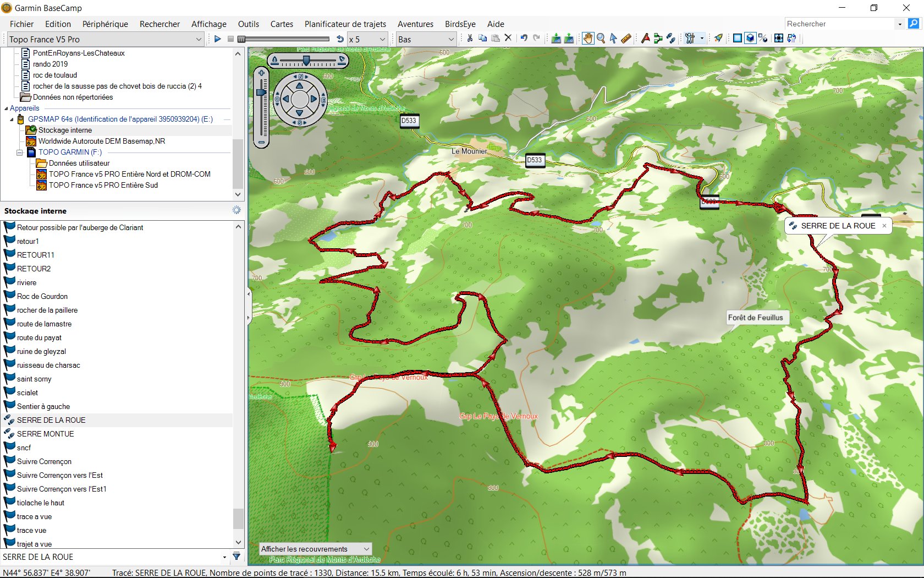Open the BirdsEye menu
Image resolution: width=924 pixels, height=578 pixels.
tap(460, 24)
